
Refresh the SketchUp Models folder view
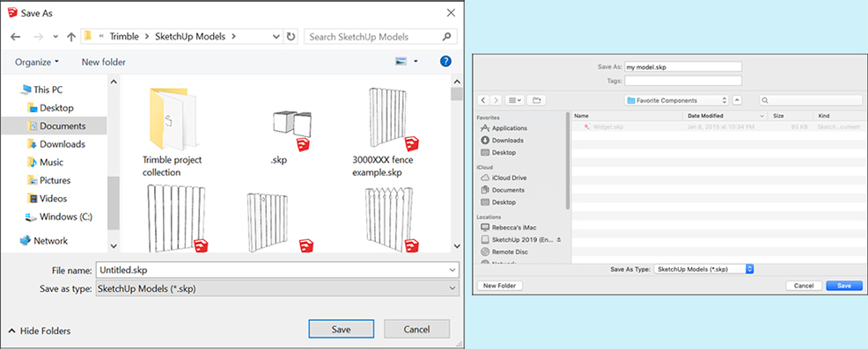point(291,37)
